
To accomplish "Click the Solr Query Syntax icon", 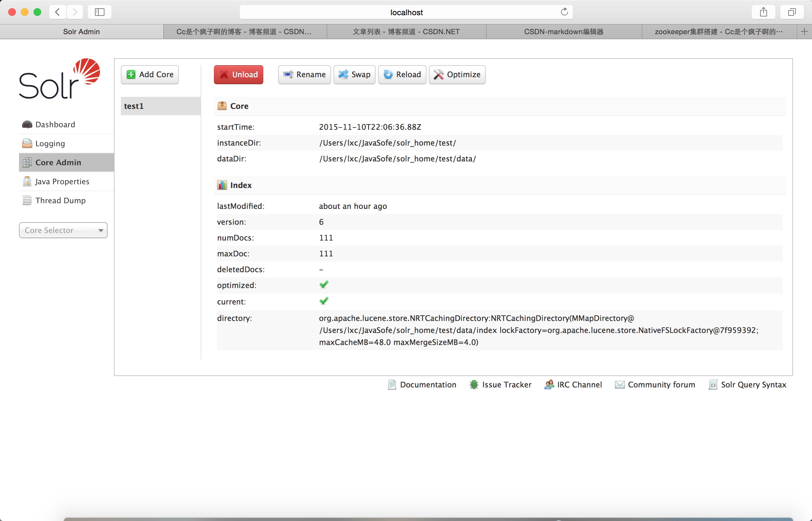I will [x=713, y=385].
